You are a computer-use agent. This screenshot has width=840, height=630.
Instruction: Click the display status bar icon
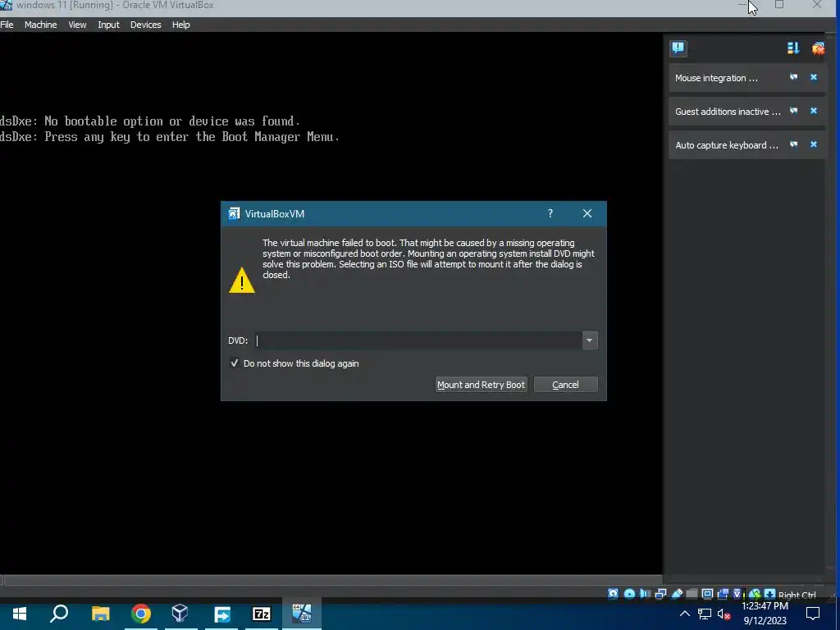(x=707, y=594)
